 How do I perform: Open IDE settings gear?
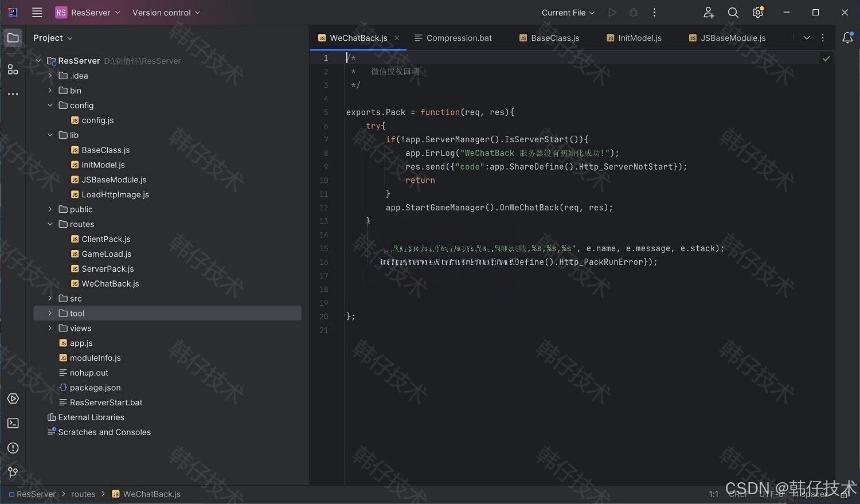(x=758, y=12)
